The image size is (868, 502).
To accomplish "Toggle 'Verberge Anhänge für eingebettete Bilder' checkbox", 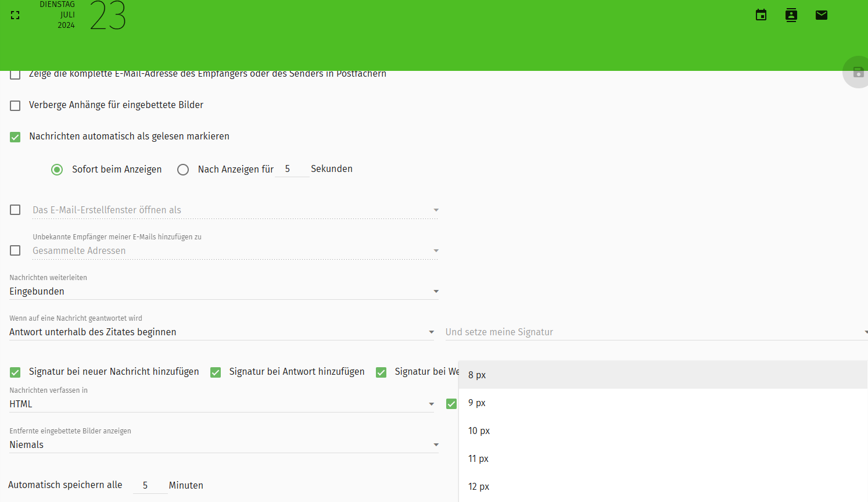I will (16, 106).
